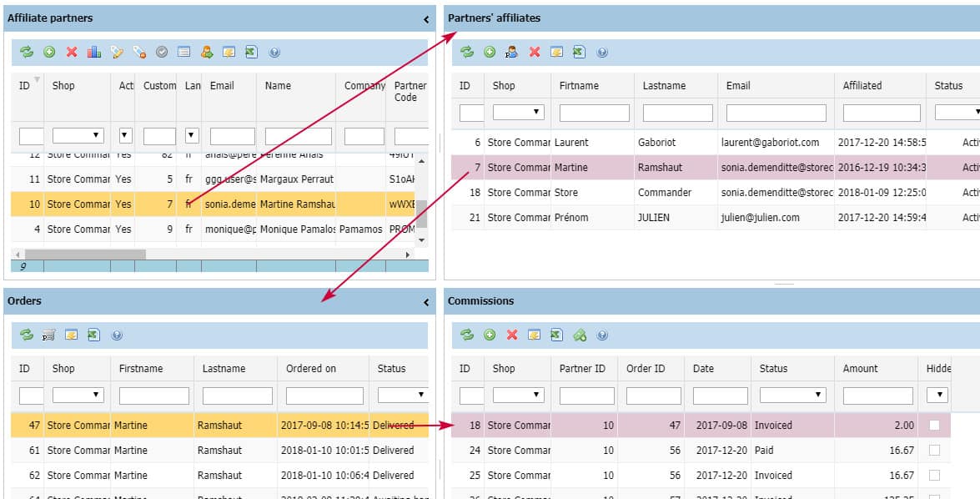
Task: Sort Commissions by Amount column header
Action: [860, 369]
